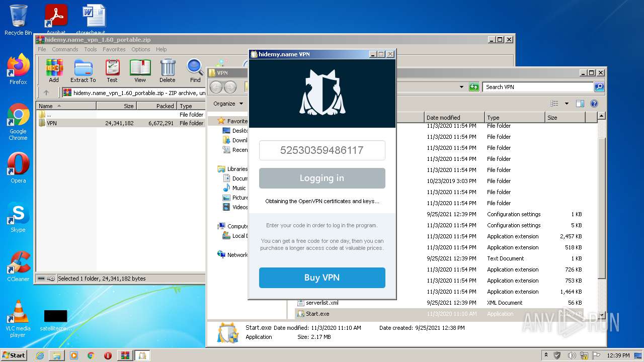Screen dimensions: 644x362
Task: Click Explorer scrollbar up arrow
Action: (601, 116)
